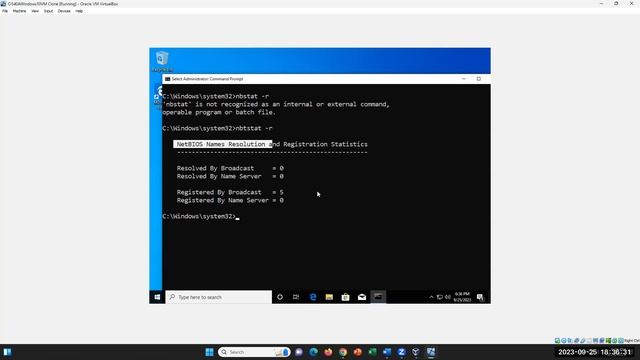Minimize the Command Prompt window
Image resolution: width=640 pixels, height=360 pixels.
tap(463, 79)
